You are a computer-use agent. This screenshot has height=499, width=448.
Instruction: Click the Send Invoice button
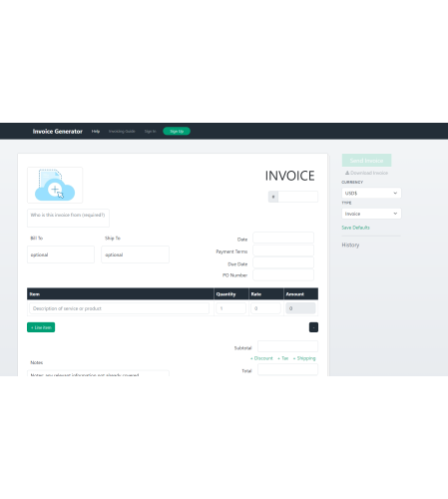pos(366,161)
